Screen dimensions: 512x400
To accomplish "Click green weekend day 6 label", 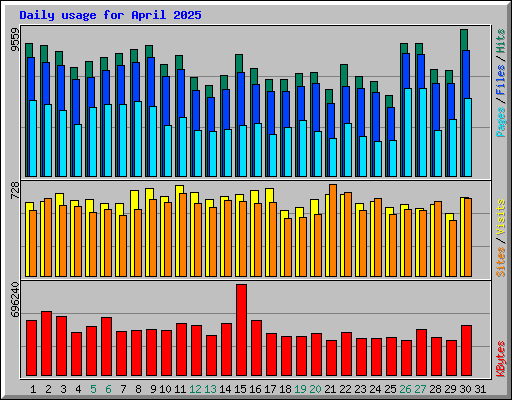I will tap(108, 389).
